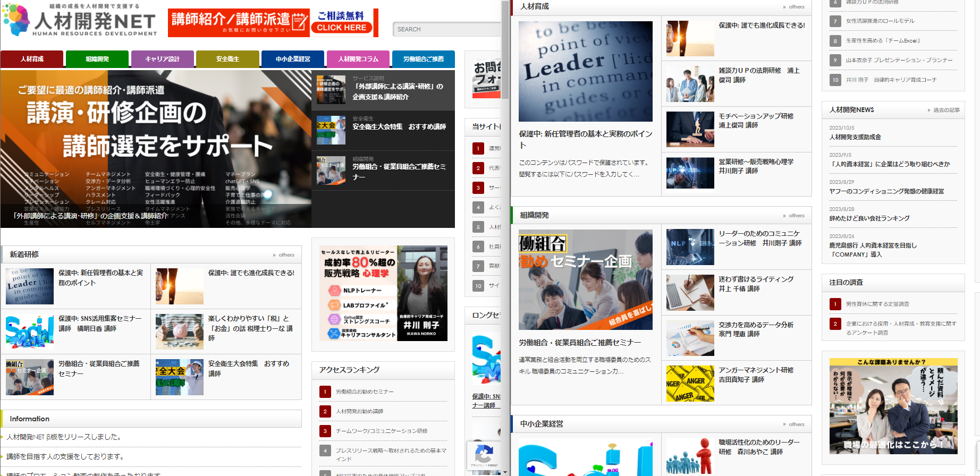Open the 安全衛生 navigation tab
Viewport: 980px width, 476px height.
click(227, 59)
